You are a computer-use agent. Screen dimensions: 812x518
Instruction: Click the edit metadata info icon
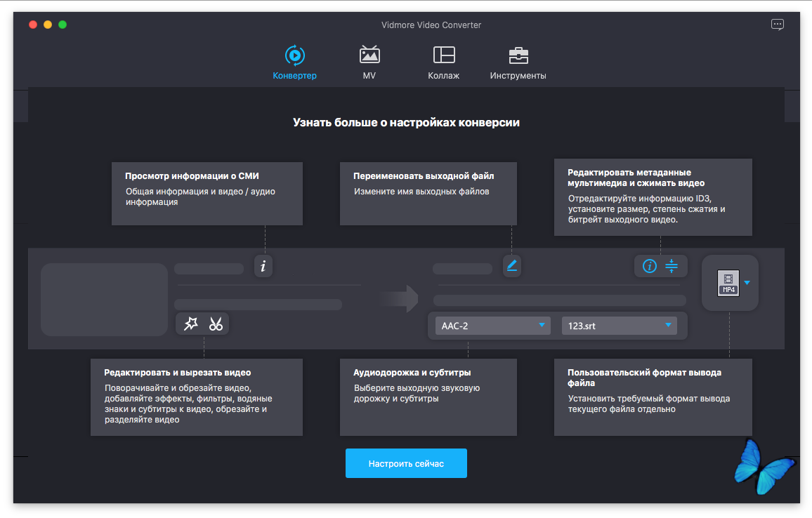tap(650, 266)
